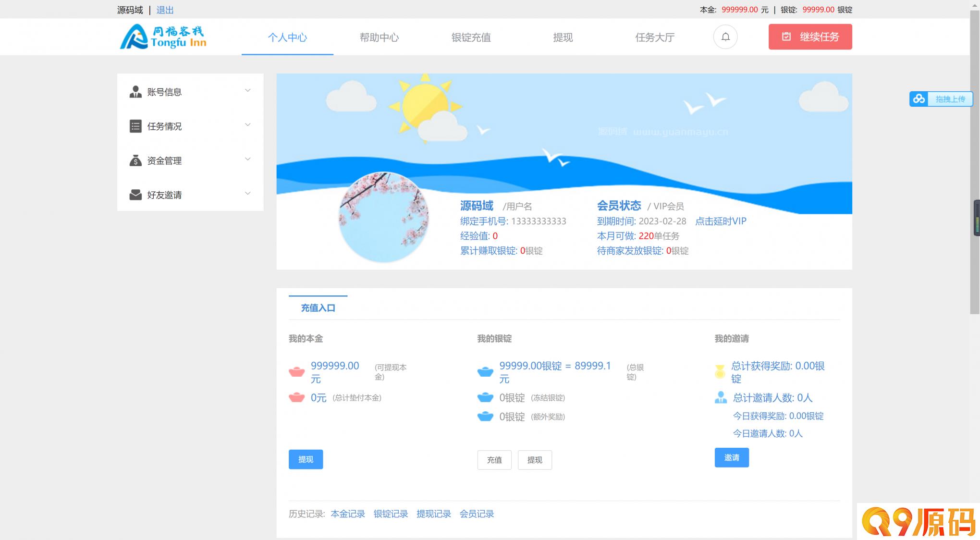Click the clipboard icon in 继续任务 button
Image resolution: width=980 pixels, height=540 pixels.
point(786,37)
